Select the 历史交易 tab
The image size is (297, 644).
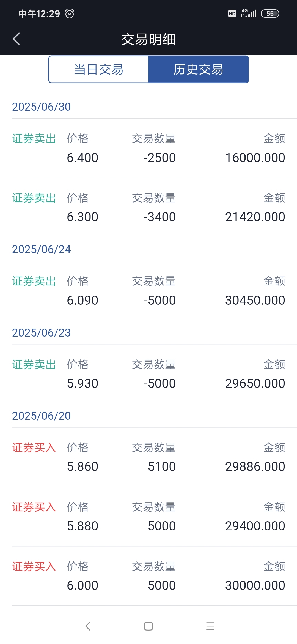pos(198,69)
